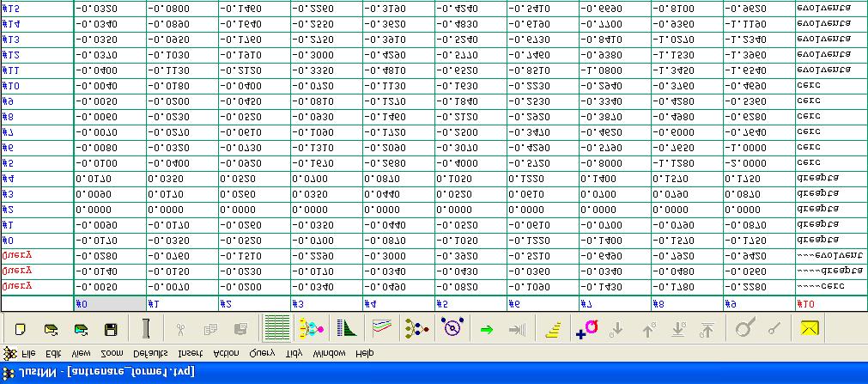Click the dreapta cell in row #0
Screen dimensions: 868x384
coord(831,241)
